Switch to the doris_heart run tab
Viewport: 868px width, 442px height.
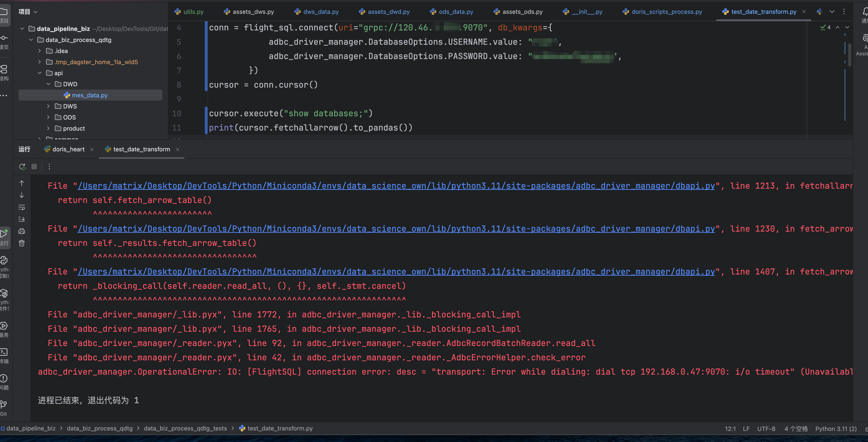pyautogui.click(x=68, y=149)
